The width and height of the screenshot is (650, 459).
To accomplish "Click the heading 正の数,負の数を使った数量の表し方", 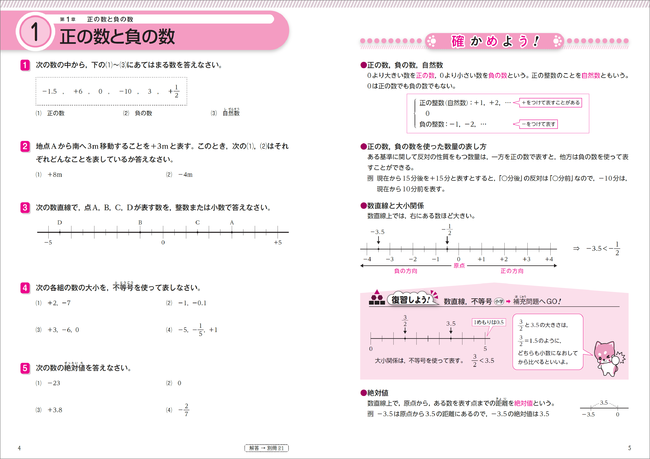I will click(x=424, y=146).
